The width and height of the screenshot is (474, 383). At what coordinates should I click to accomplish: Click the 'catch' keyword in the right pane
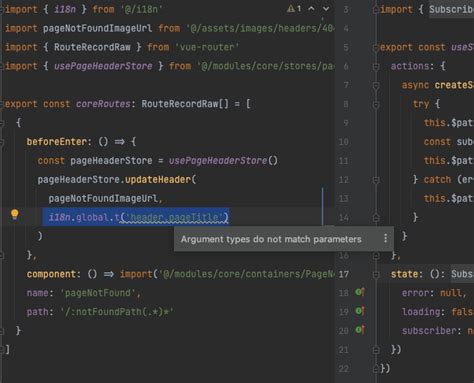point(437,180)
